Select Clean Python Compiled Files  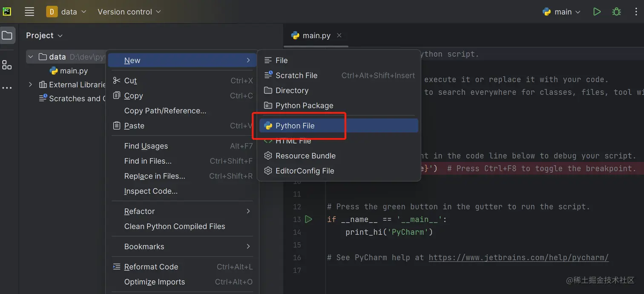[182, 226]
